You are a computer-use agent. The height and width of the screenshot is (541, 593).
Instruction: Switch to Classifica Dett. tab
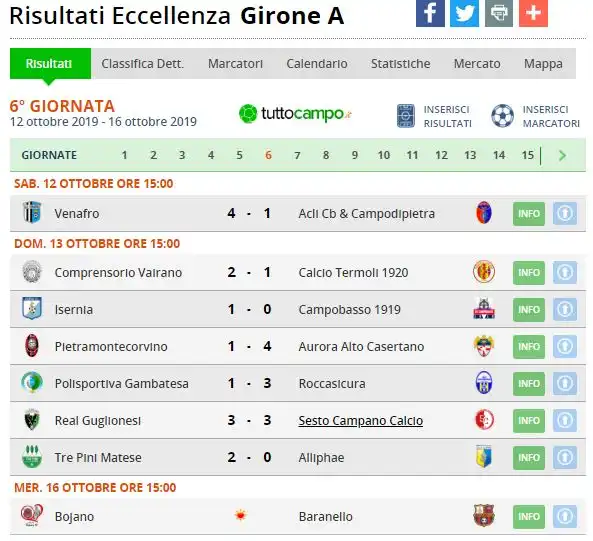[x=143, y=64]
